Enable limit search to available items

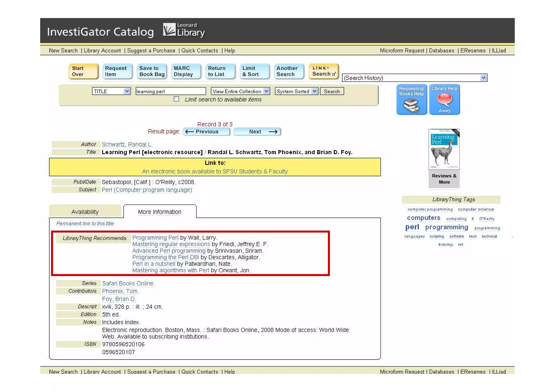(x=176, y=99)
